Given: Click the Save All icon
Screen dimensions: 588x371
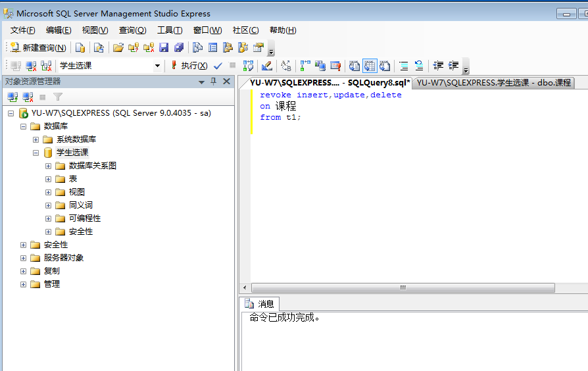Looking at the screenshot, I should coord(179,47).
